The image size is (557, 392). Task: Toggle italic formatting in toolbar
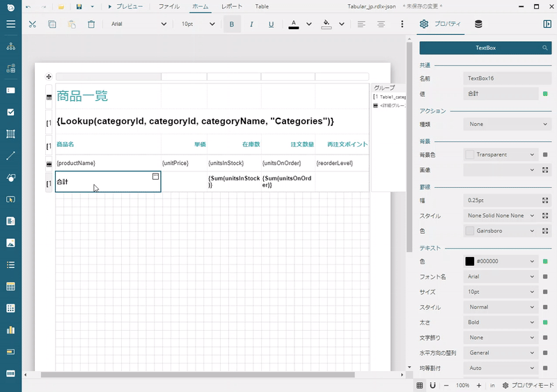pos(251,24)
